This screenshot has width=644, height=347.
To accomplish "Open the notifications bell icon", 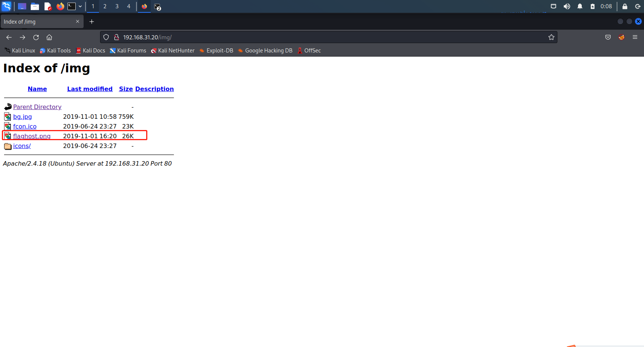I will click(x=580, y=6).
